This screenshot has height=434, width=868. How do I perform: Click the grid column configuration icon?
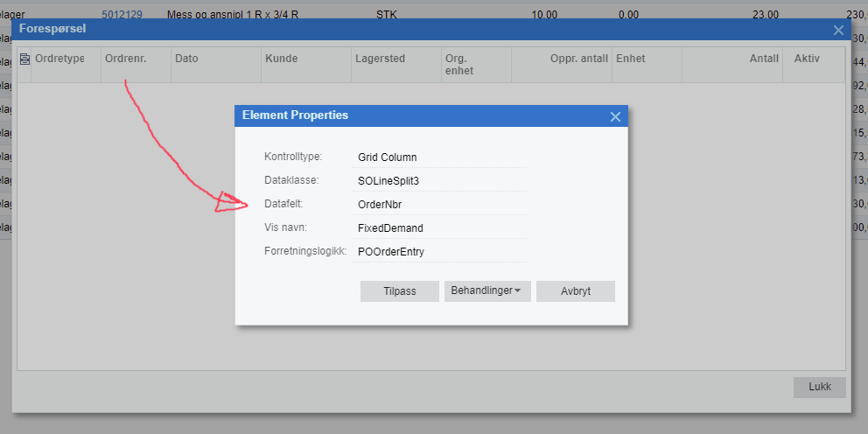coord(24,59)
